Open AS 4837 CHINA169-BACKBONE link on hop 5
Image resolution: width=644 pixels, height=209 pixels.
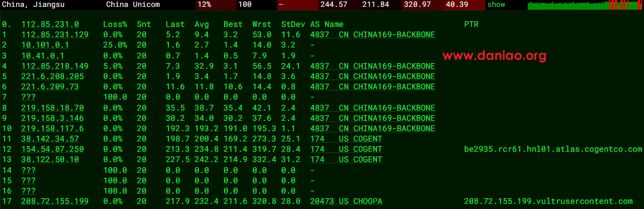point(373,76)
